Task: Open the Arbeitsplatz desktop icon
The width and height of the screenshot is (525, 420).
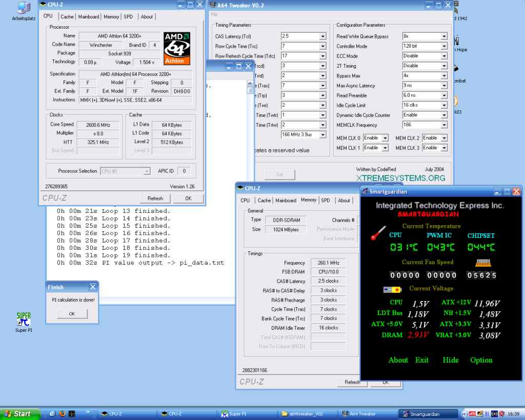Action: point(24,11)
